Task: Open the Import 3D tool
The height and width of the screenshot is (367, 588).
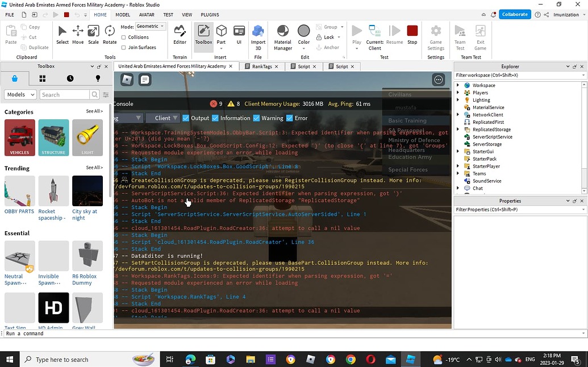Action: point(258,36)
